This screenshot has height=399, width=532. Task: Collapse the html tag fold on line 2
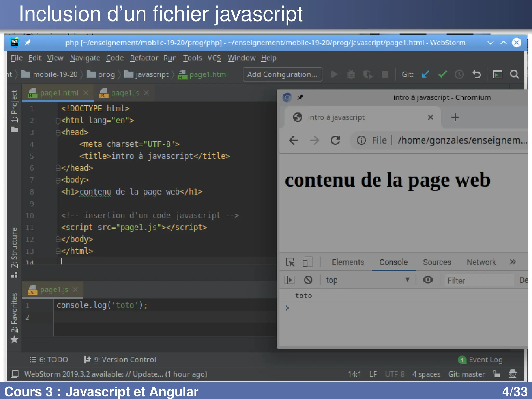[x=58, y=121]
